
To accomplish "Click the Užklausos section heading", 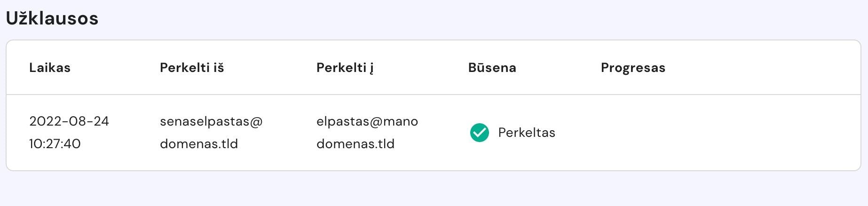I will (x=52, y=18).
